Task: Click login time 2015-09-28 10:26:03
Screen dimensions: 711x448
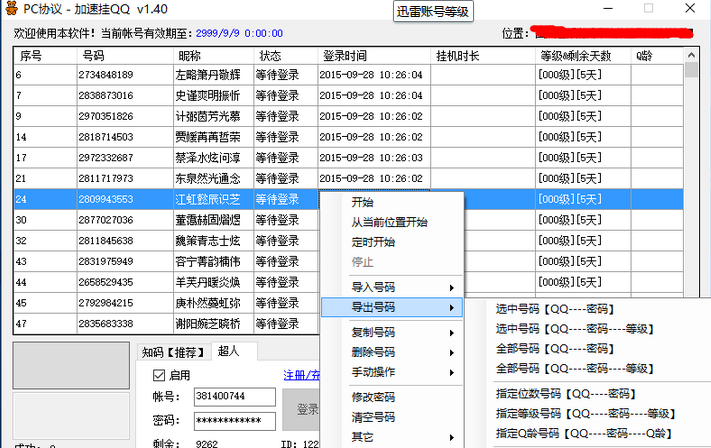Action: pos(371,158)
